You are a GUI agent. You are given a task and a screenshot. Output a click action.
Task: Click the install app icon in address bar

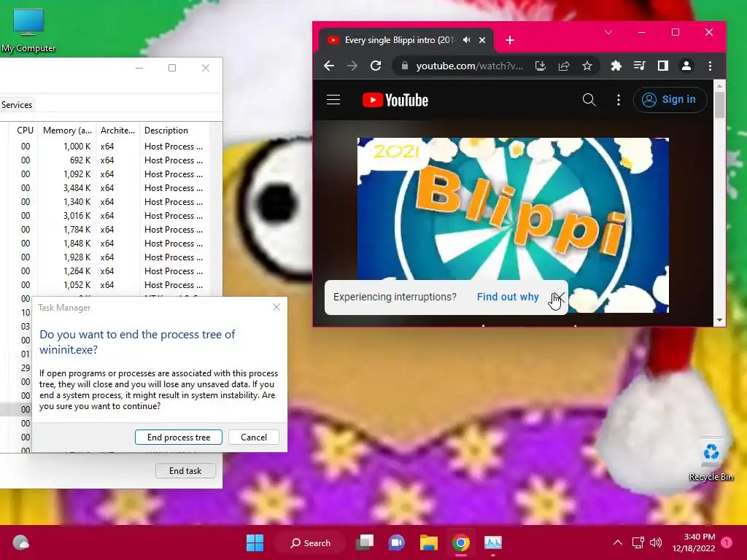click(541, 66)
